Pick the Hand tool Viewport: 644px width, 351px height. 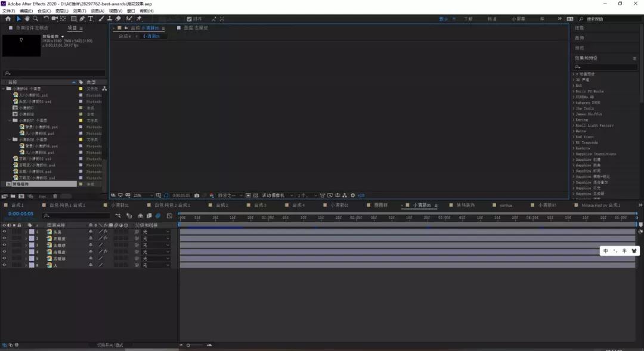click(x=27, y=19)
